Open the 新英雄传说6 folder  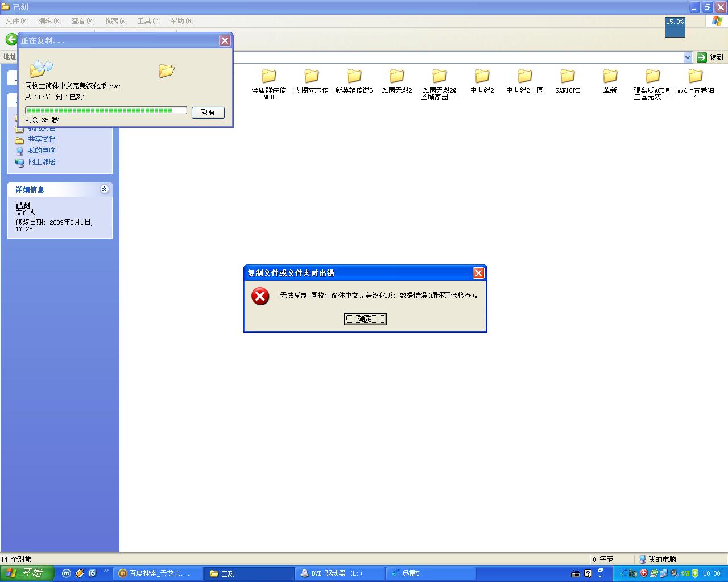pos(354,76)
